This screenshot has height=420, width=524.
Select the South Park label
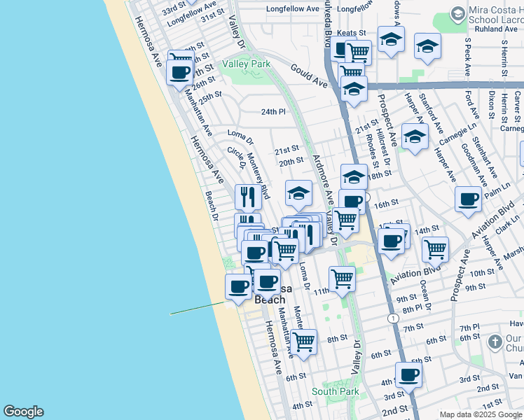(x=335, y=391)
